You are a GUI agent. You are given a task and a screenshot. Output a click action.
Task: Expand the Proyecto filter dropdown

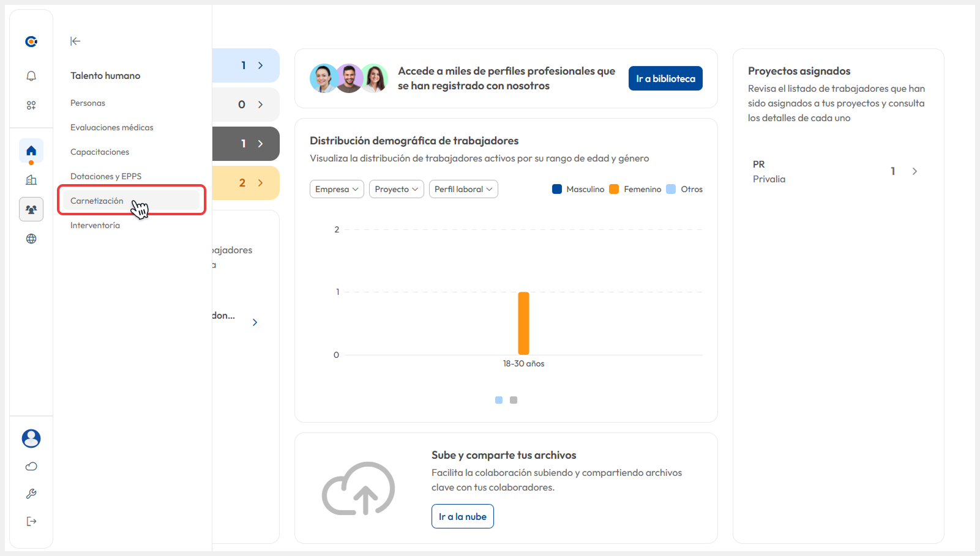pyautogui.click(x=396, y=189)
